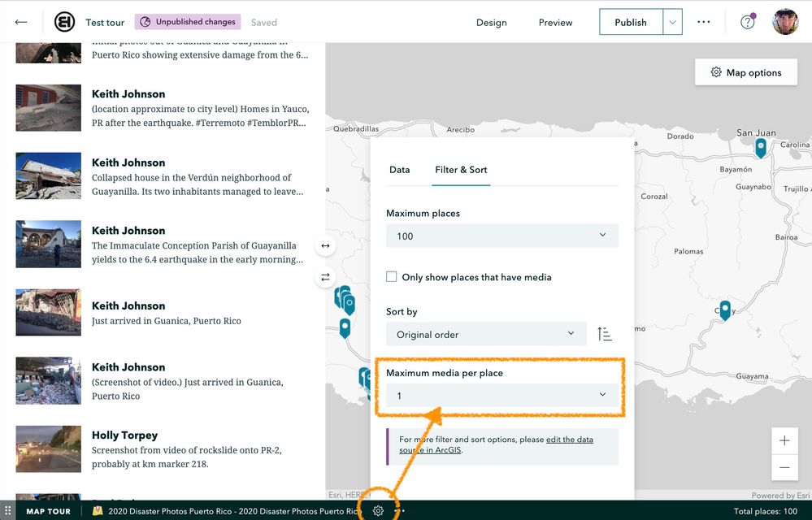Click the apps grid icon in bottom-left corner
The image size is (812, 520).
tap(9, 510)
